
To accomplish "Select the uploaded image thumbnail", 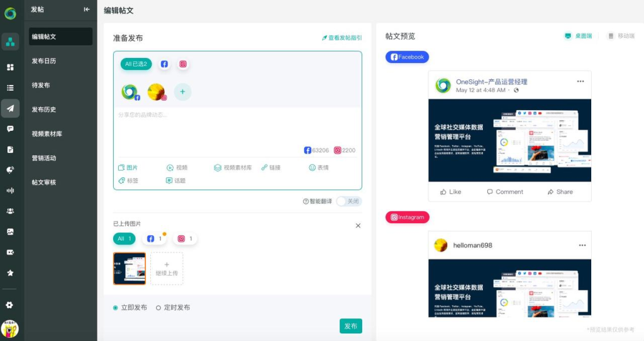I will (130, 269).
